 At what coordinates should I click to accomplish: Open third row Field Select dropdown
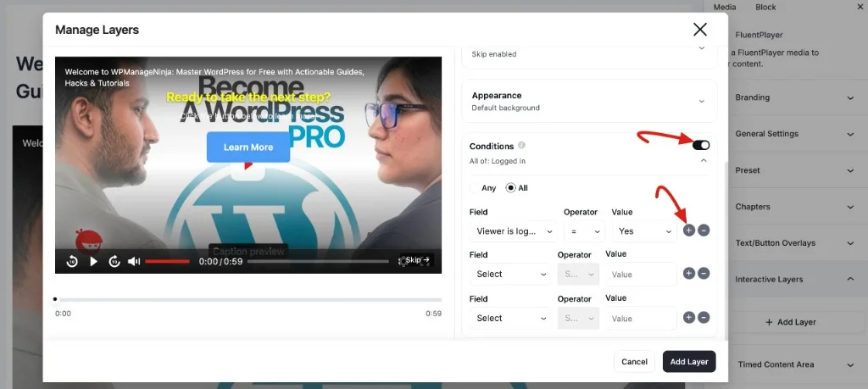click(509, 318)
